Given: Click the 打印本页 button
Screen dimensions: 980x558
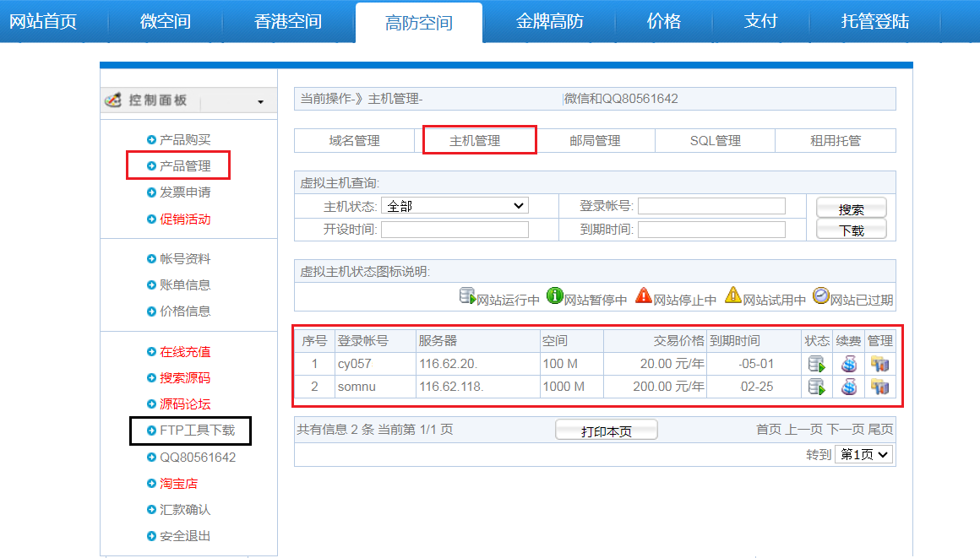Looking at the screenshot, I should click(606, 431).
